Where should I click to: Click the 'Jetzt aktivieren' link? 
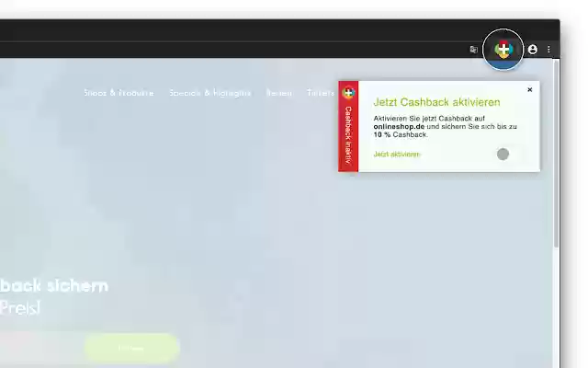(x=397, y=155)
